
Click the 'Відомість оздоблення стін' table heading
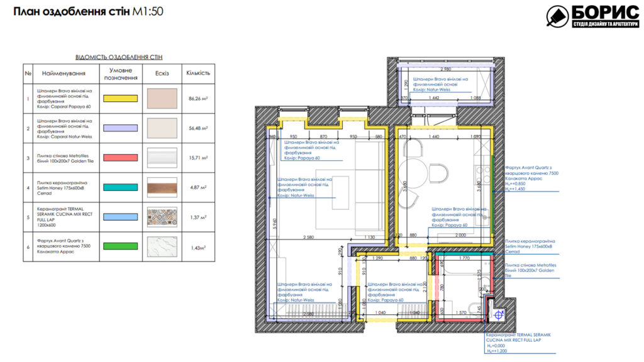[x=119, y=57]
